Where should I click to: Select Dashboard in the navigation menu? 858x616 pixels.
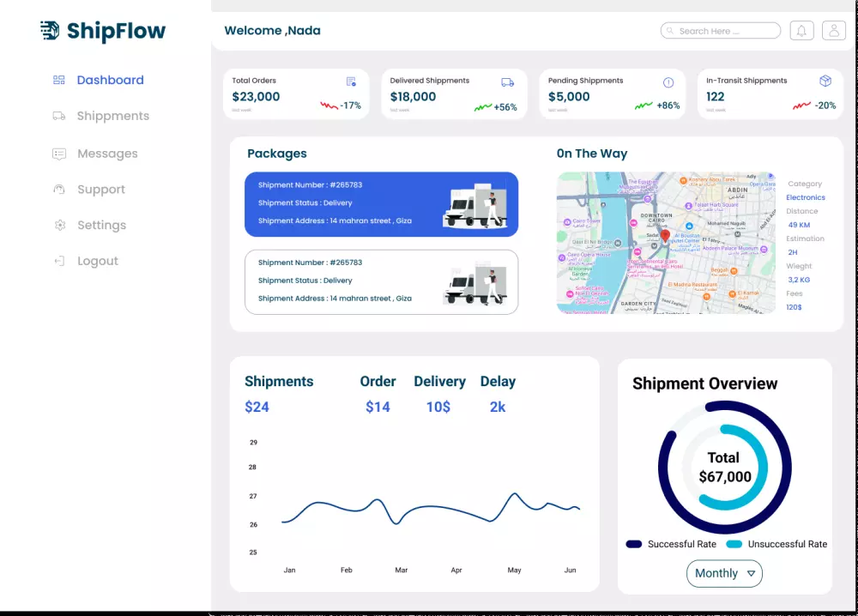click(110, 80)
